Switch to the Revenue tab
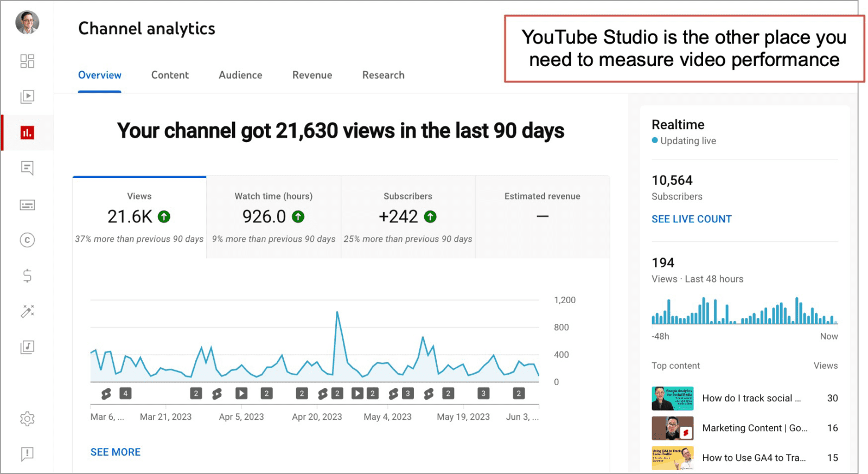The width and height of the screenshot is (868, 474). coord(312,75)
